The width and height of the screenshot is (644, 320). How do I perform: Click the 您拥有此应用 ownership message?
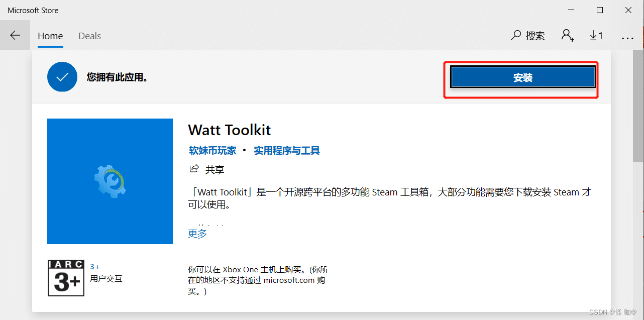pyautogui.click(x=117, y=77)
